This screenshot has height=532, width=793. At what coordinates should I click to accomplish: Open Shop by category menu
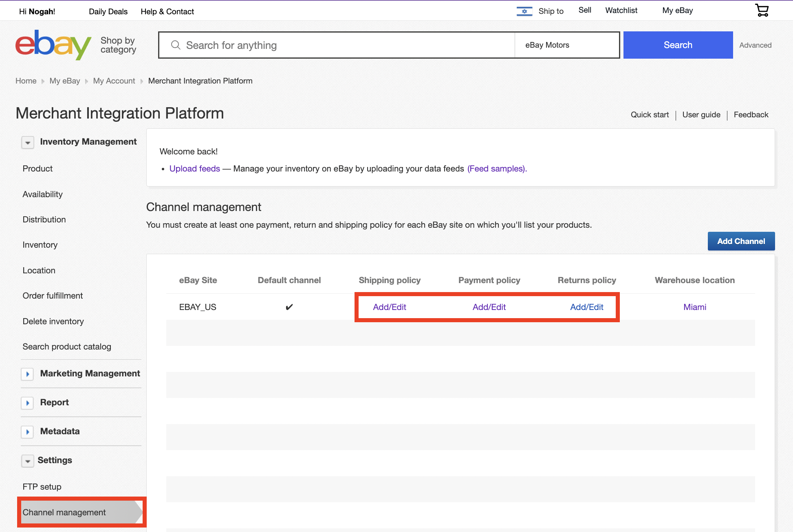118,45
